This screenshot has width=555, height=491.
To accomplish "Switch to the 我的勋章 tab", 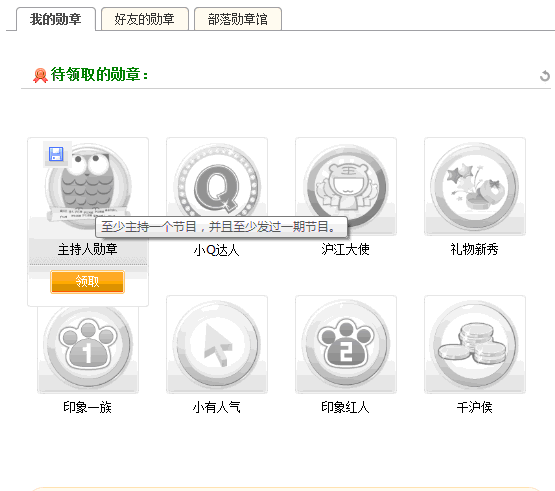I will [x=56, y=19].
